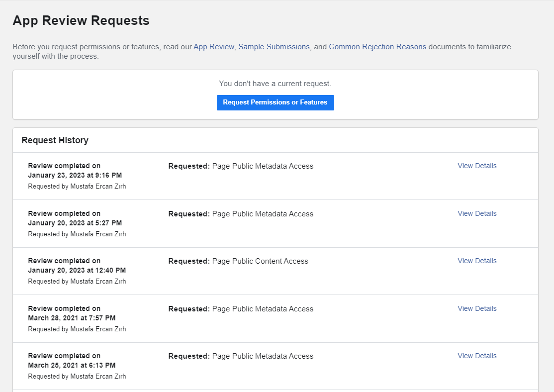View Details of the January 23, 2023 request

tap(476, 166)
